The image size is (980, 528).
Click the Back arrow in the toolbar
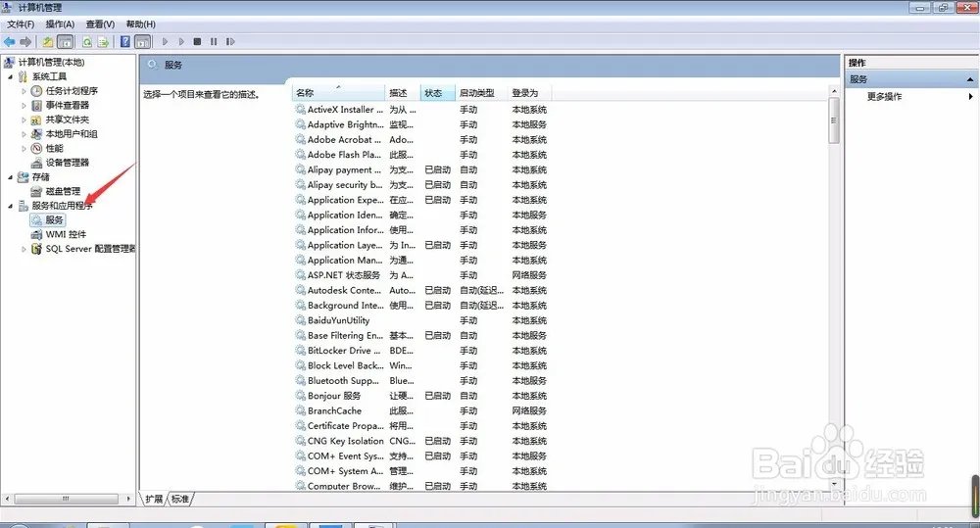9,42
